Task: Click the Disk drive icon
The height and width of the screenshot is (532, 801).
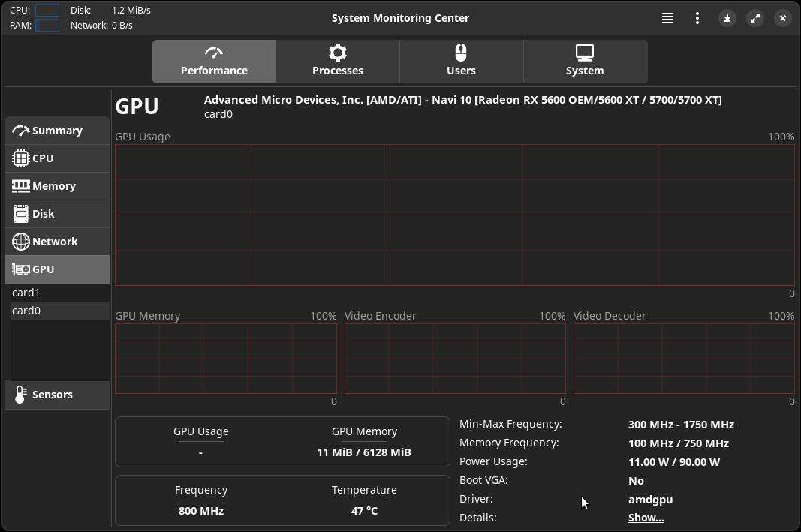Action: click(x=20, y=214)
